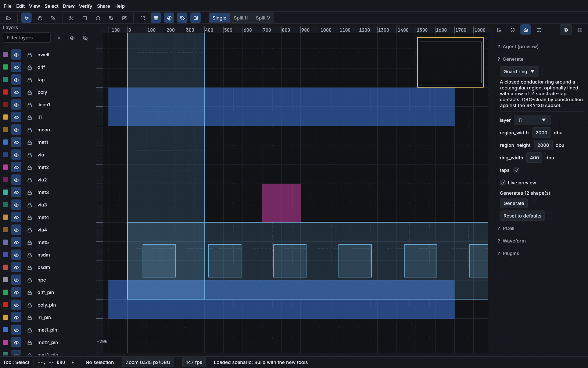The height and width of the screenshot is (368, 588).
Task: Switch to Split H view
Action: point(241,18)
